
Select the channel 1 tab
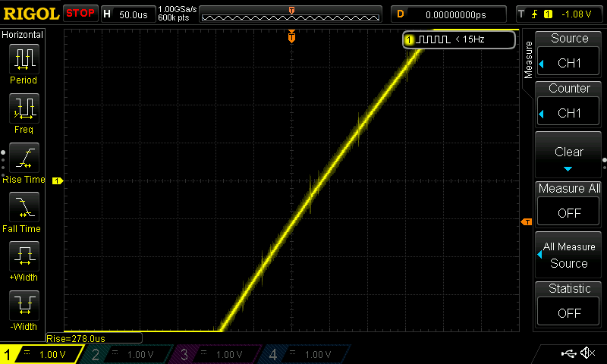[x=42, y=354]
